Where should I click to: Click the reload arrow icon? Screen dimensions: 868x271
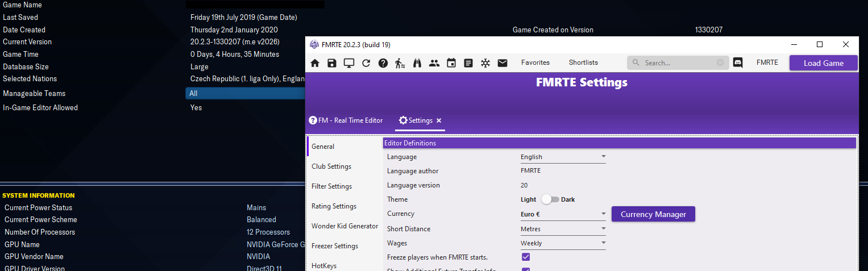click(x=366, y=63)
